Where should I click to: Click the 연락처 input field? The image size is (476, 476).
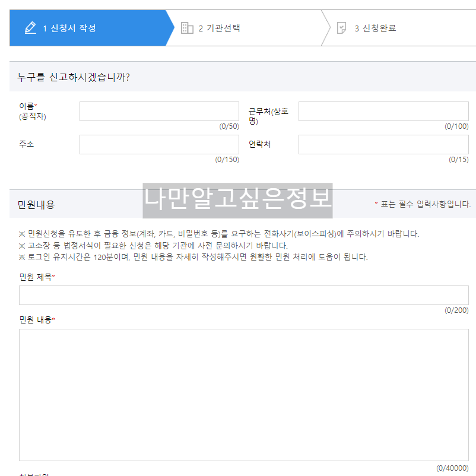383,144
